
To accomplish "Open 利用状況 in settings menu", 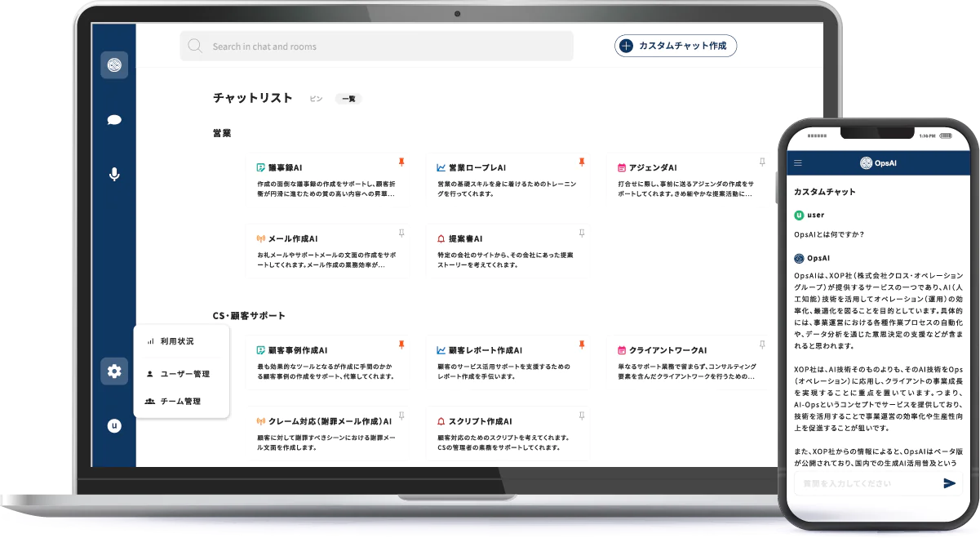I will coord(178,341).
